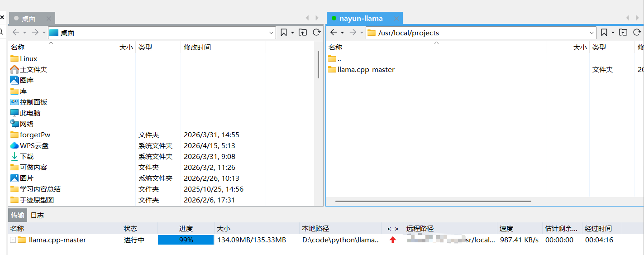Close the nayun-llama tab
Image resolution: width=644 pixels, height=255 pixels.
point(396,19)
